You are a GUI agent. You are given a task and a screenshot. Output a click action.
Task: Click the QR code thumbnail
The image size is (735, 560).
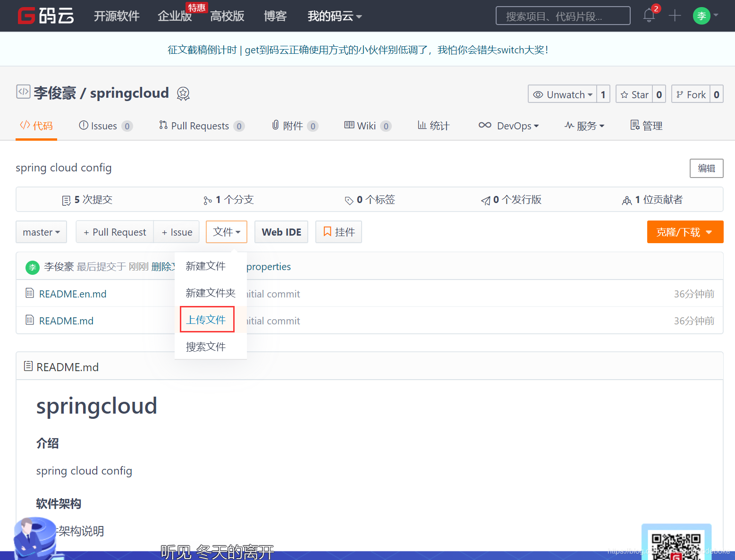676,543
